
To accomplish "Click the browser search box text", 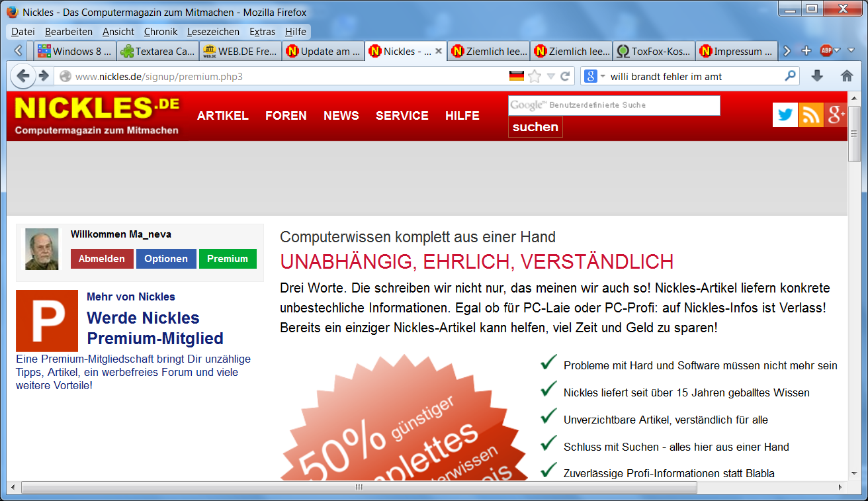I will coord(666,77).
